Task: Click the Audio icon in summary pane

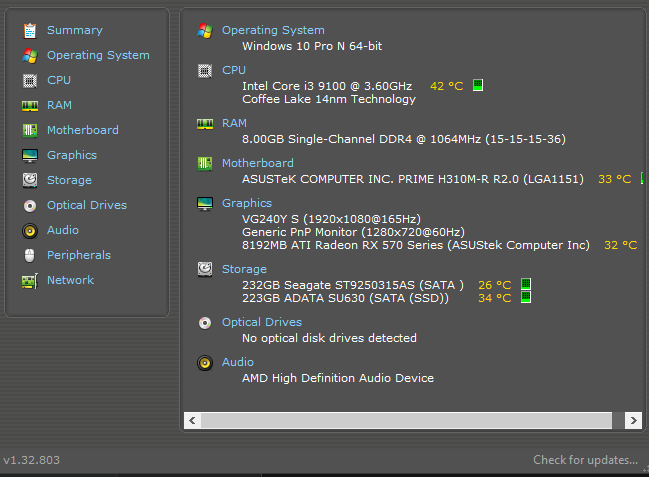Action: tap(205, 363)
